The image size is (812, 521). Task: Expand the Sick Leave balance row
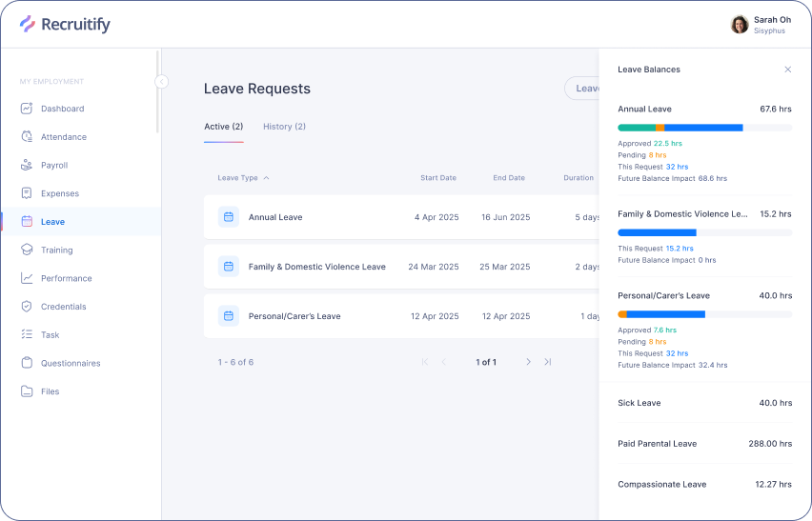pyautogui.click(x=704, y=403)
